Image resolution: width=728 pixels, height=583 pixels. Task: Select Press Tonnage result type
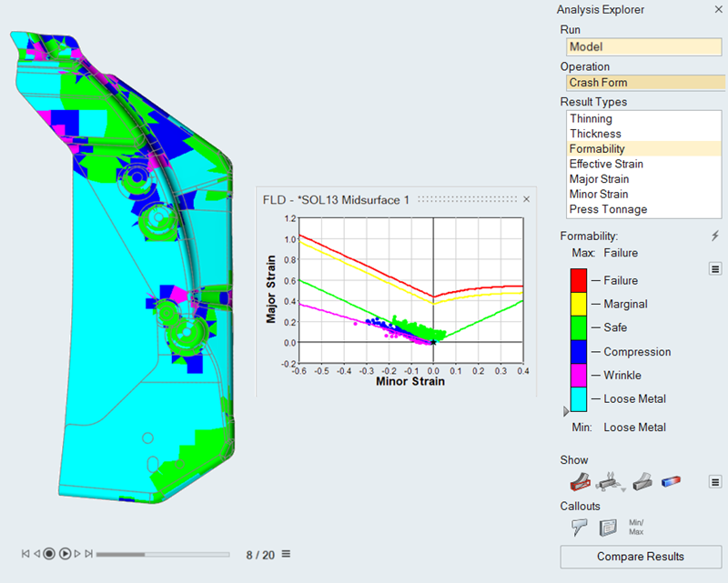(x=608, y=209)
